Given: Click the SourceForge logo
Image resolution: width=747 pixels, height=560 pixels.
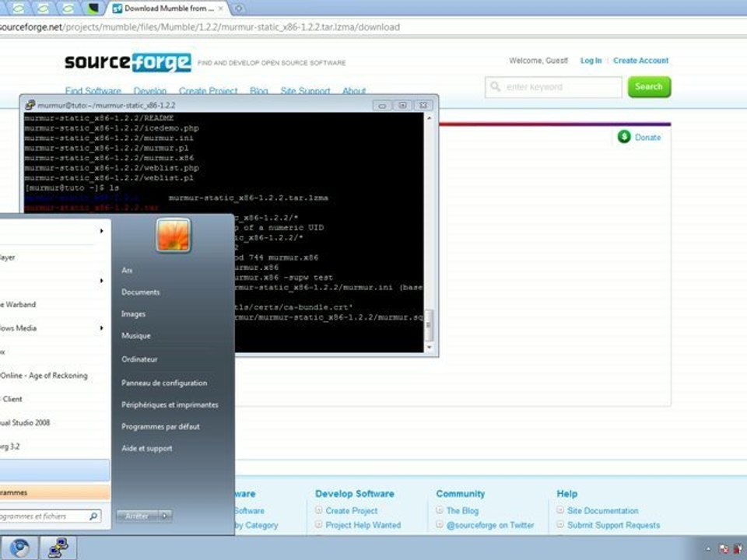Looking at the screenshot, I should coord(128,62).
